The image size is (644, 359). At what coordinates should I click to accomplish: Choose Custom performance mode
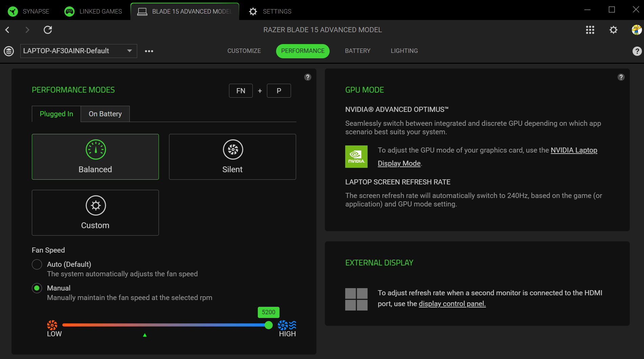(x=95, y=213)
